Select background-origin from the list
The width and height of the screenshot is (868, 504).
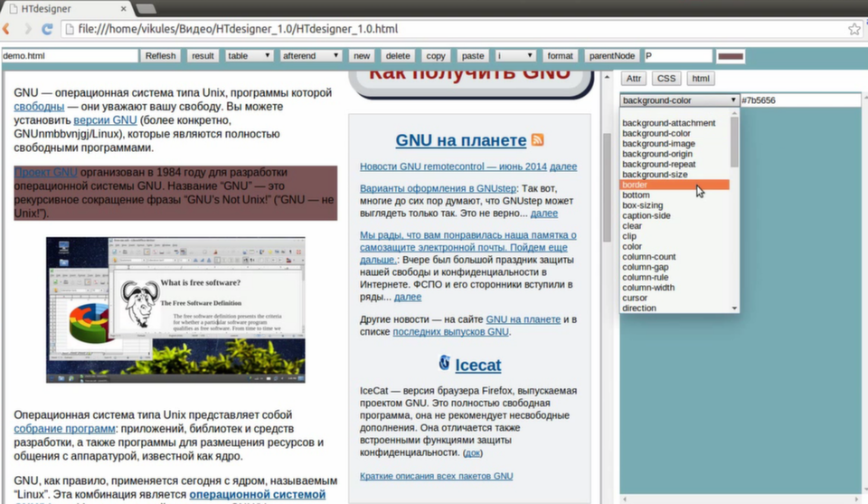click(x=657, y=154)
